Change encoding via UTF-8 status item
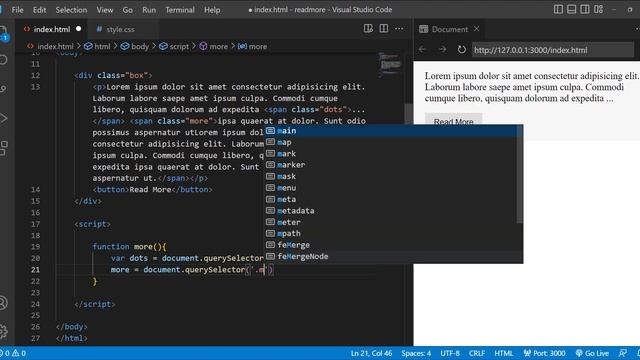Viewport: 640px width, 360px height. [x=450, y=353]
